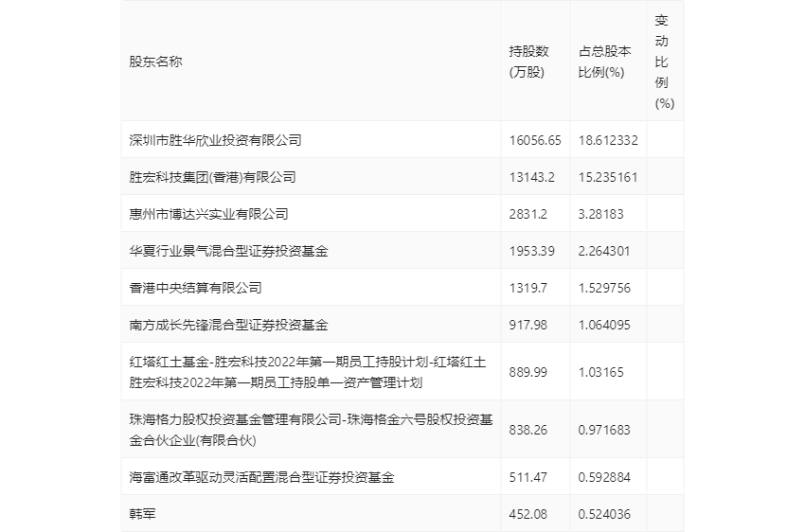Click holding value 917.98
This screenshot has width=805, height=532.
pyautogui.click(x=528, y=325)
